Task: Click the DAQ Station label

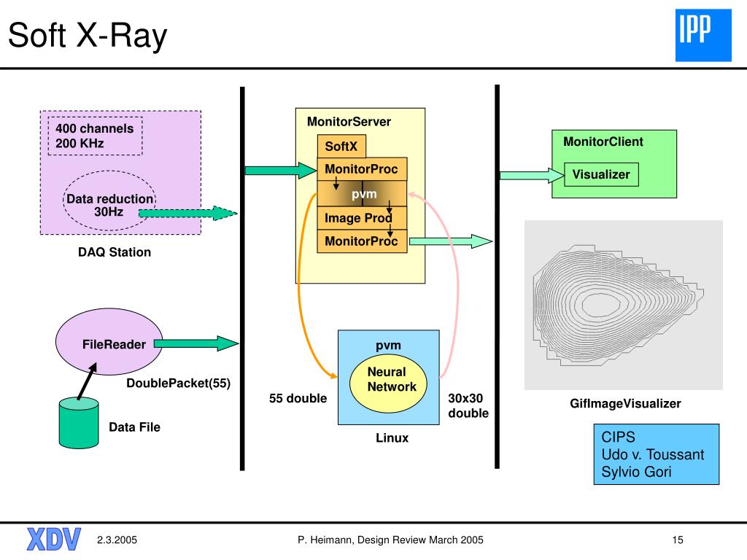Action: point(115,252)
